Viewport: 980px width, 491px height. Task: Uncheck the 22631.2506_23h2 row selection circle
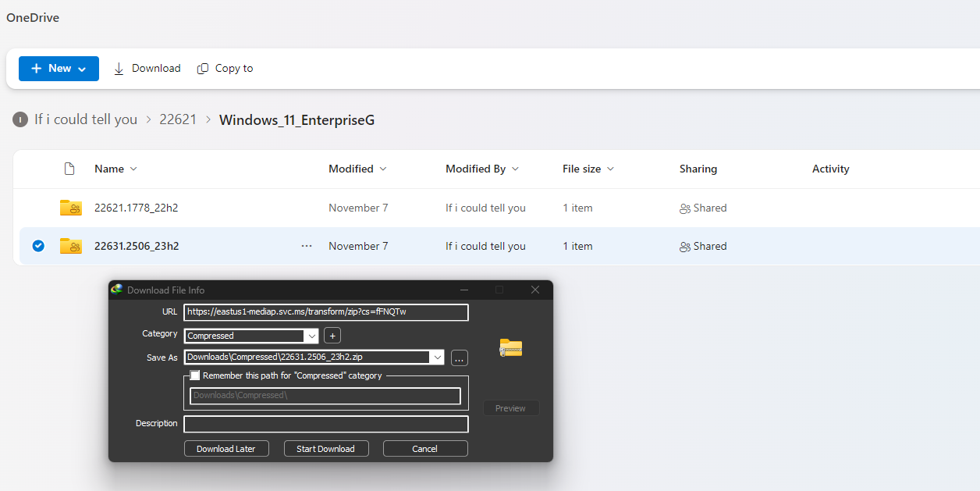[x=38, y=246]
